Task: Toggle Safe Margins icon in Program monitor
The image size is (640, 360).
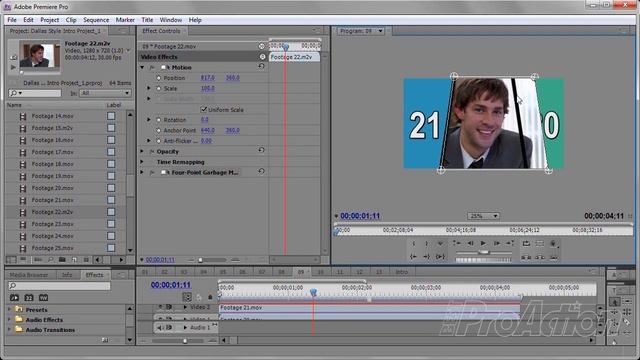Action: point(540,243)
